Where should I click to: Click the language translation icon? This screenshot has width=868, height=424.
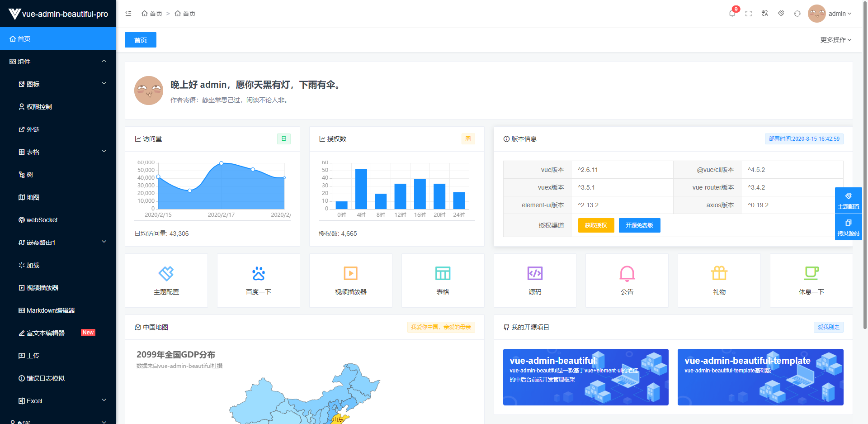[765, 14]
